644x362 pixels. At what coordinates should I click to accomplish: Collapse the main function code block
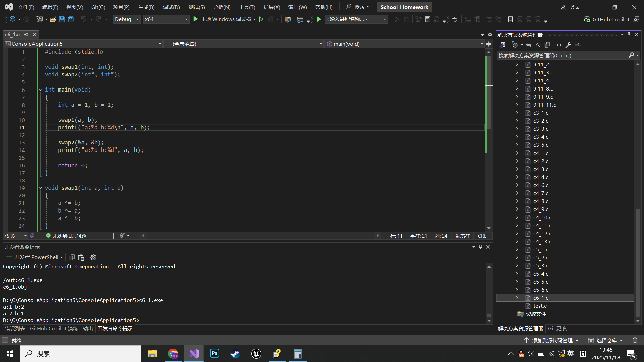[40, 89]
